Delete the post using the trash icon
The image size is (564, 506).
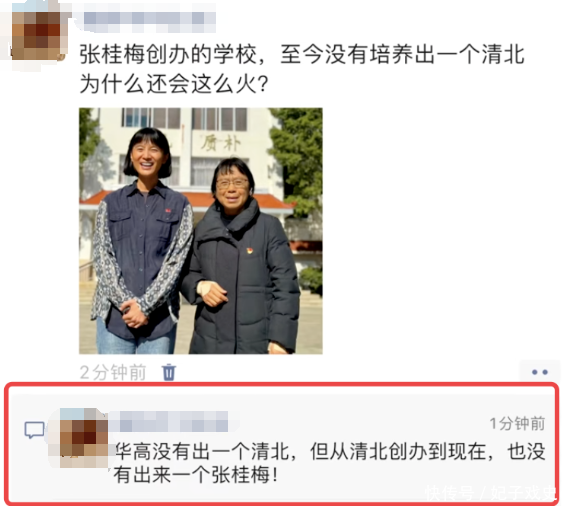(169, 372)
